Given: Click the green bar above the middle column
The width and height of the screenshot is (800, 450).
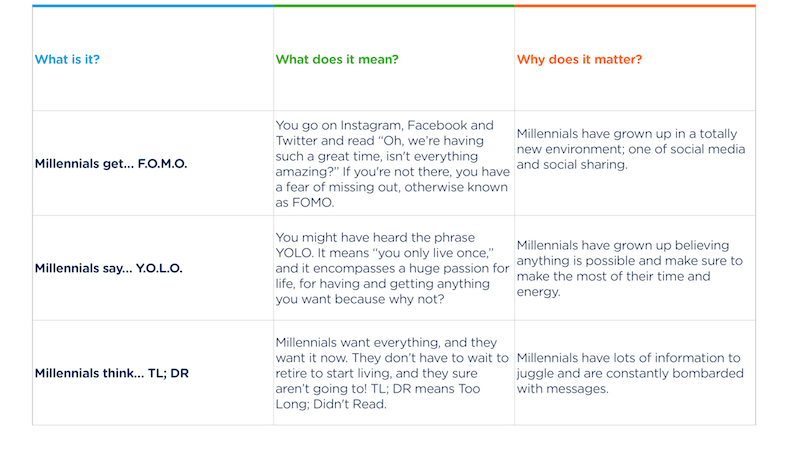Looking at the screenshot, I should pyautogui.click(x=394, y=6).
